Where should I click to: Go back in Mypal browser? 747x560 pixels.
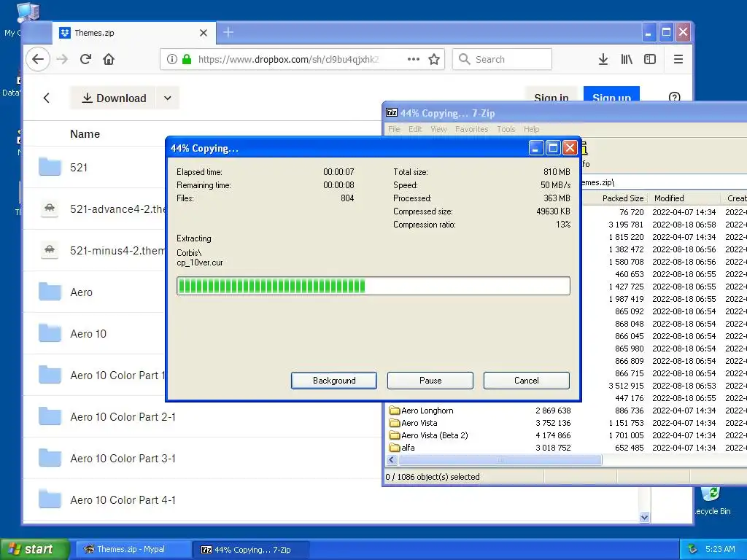(38, 59)
